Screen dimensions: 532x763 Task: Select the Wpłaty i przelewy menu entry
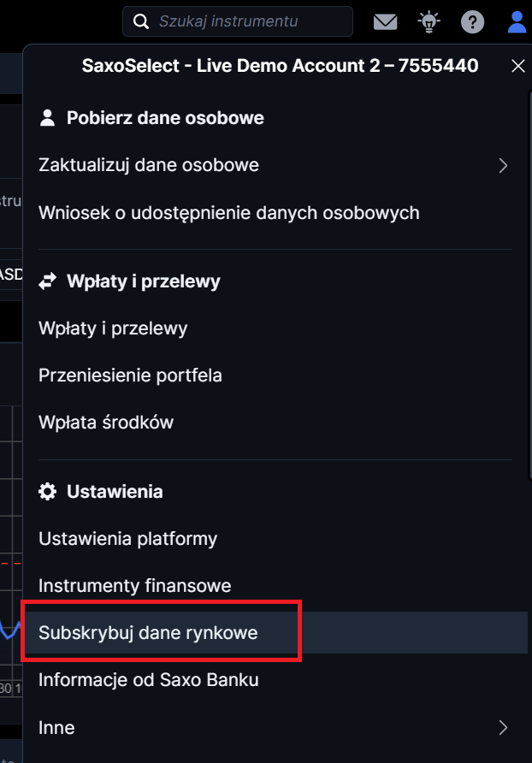click(x=113, y=328)
